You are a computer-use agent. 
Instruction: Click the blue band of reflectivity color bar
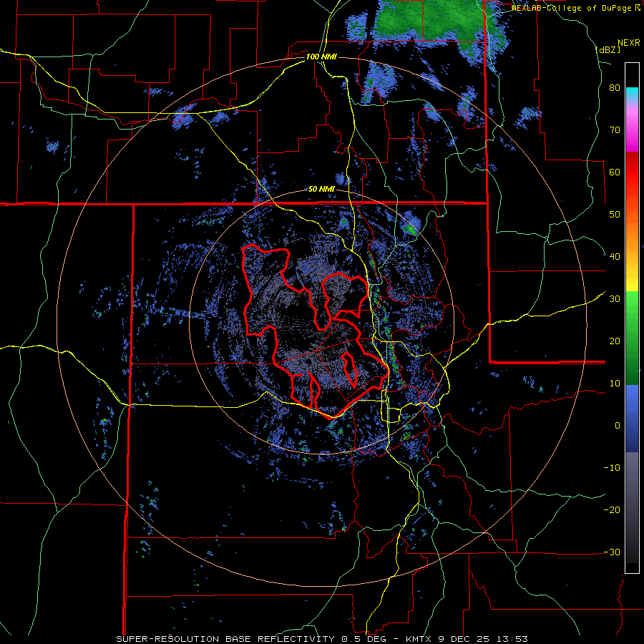[x=632, y=419]
